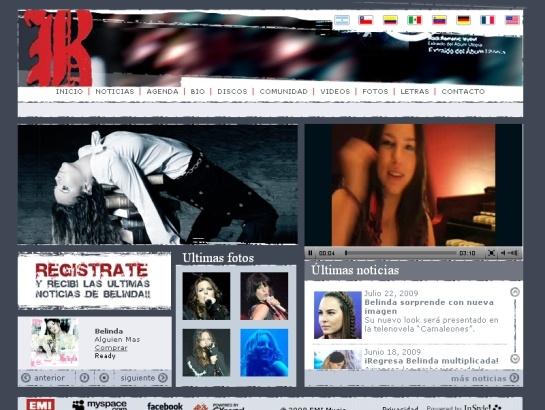This screenshot has height=410, width=545.
Task: Open the LETRAS menu item
Action: pyautogui.click(x=415, y=91)
